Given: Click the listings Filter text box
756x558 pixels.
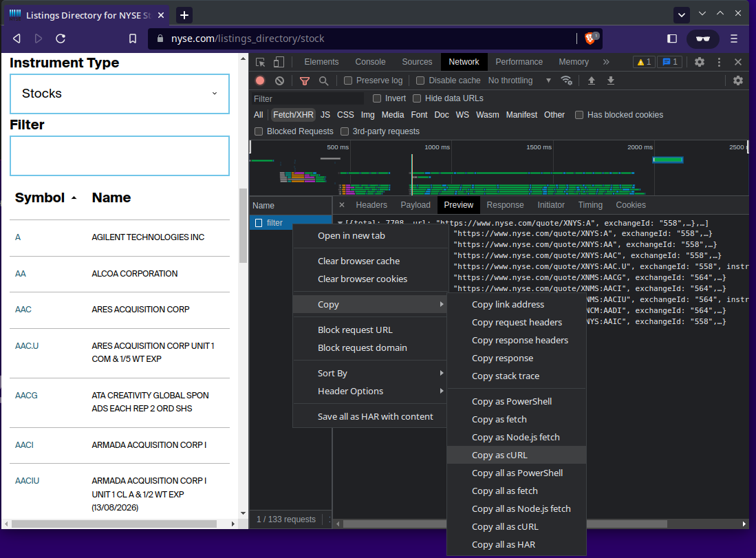Looking at the screenshot, I should 120,155.
